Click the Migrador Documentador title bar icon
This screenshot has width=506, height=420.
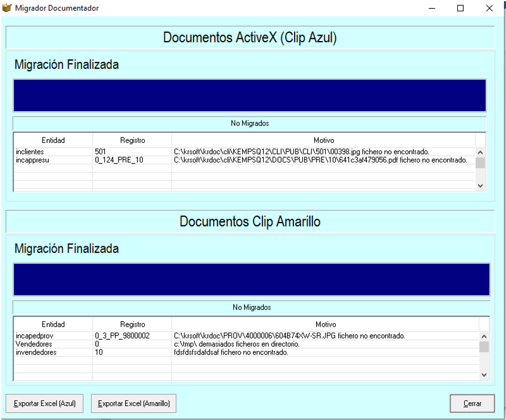[x=7, y=8]
